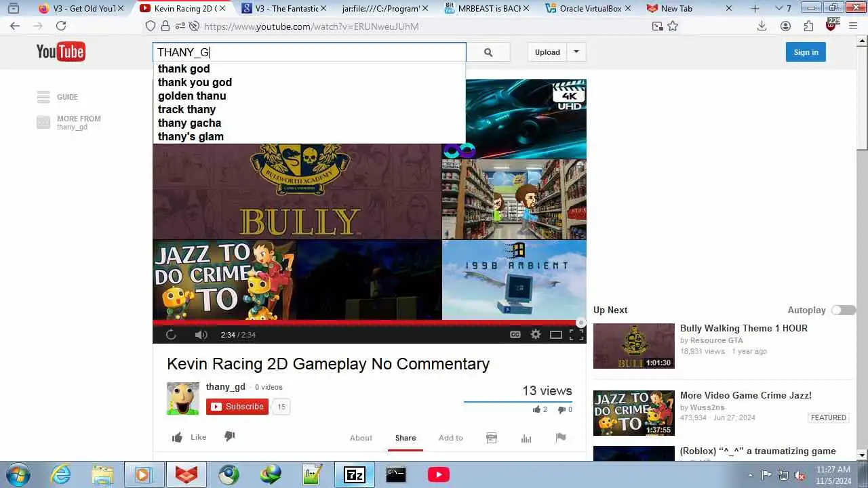Open the Add to tab
The width and height of the screenshot is (868, 488).
coord(450,438)
